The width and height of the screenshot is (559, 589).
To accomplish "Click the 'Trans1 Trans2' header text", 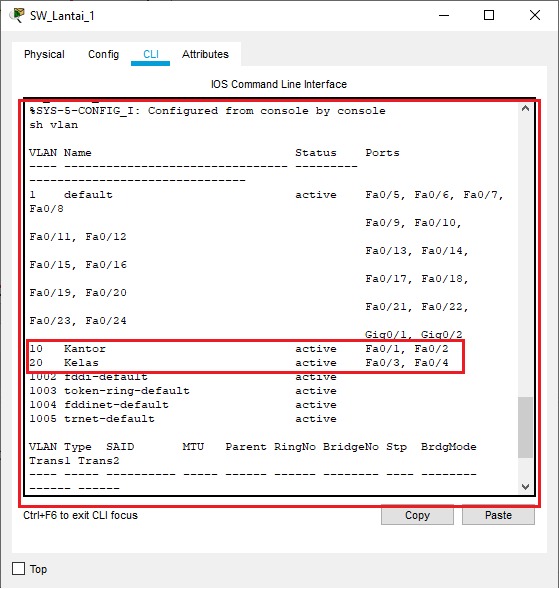I will 74,461.
